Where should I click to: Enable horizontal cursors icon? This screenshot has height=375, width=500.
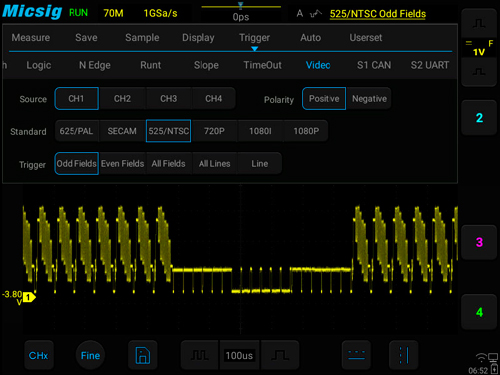point(356,355)
